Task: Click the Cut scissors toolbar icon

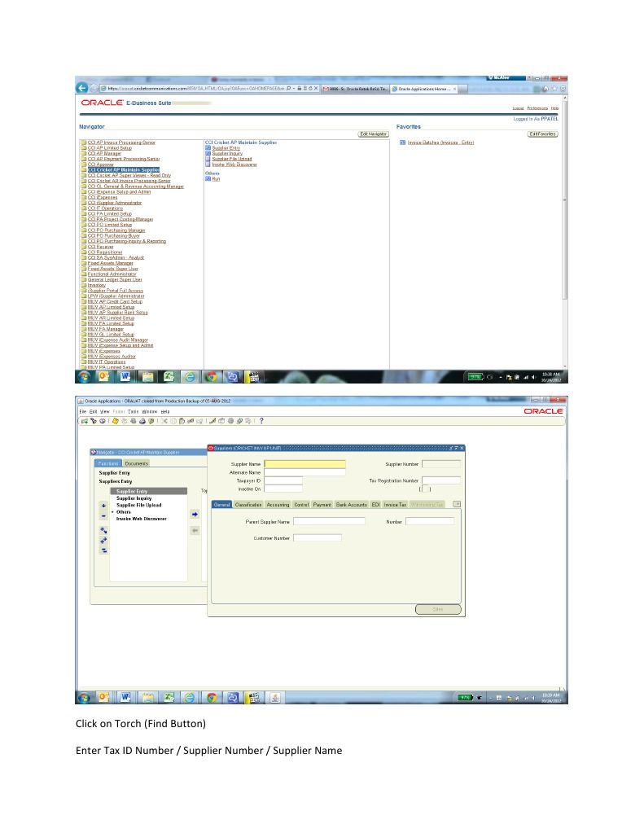Action: click(164, 421)
